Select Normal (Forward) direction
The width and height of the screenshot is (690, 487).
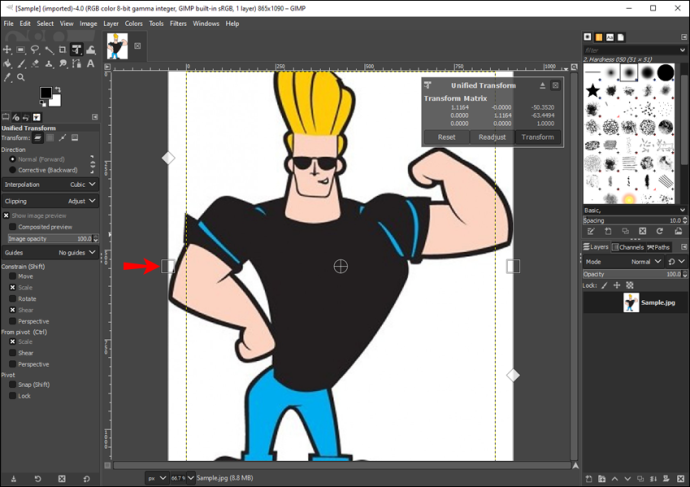coord(13,159)
